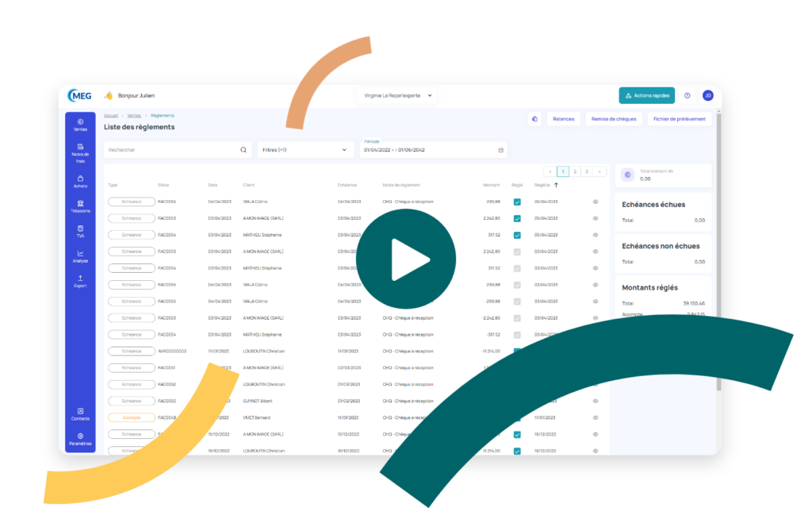The height and width of the screenshot is (519, 812).
Task: Uncheck Réglé checkbox for first FAC0055 row
Action: point(517,202)
